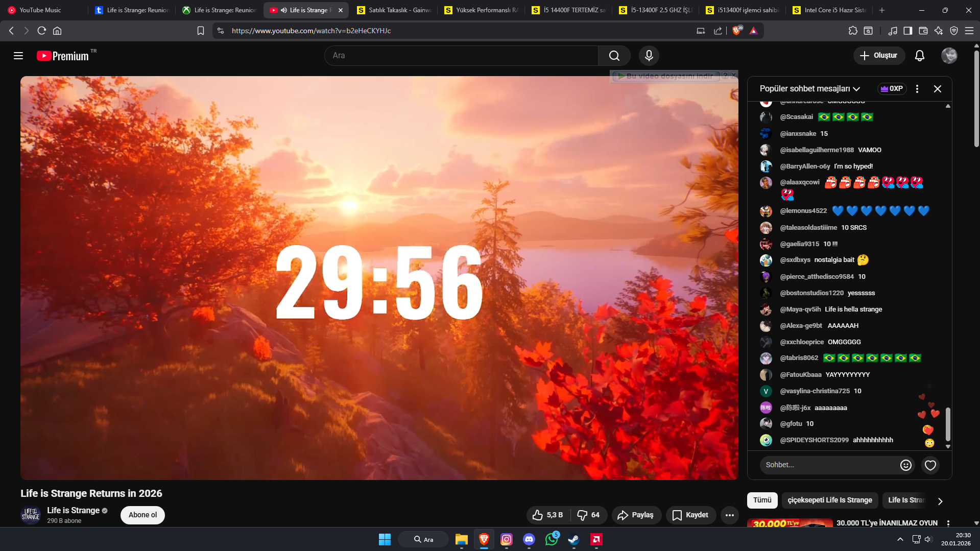This screenshot has width=980, height=551.
Task: Open WhatsApp from taskbar
Action: [552, 539]
